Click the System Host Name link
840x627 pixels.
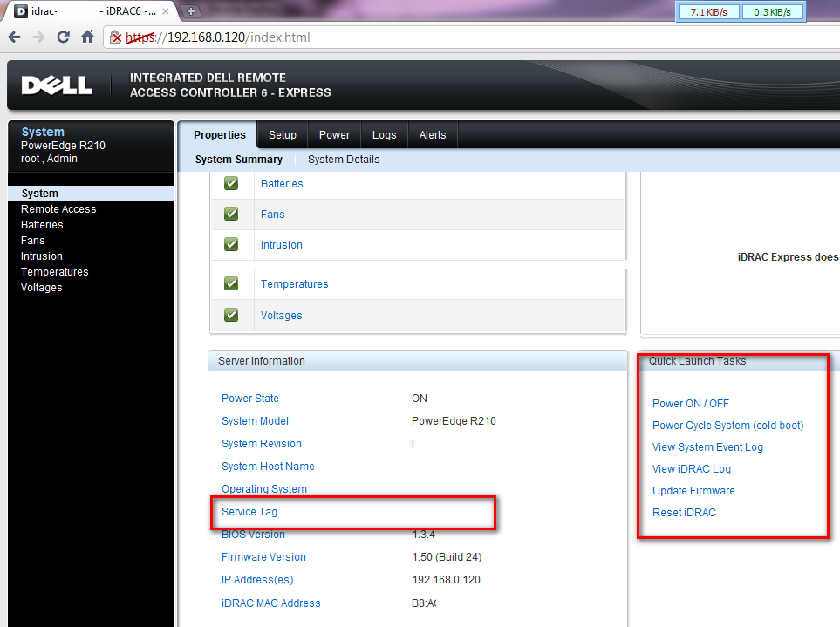click(x=268, y=467)
